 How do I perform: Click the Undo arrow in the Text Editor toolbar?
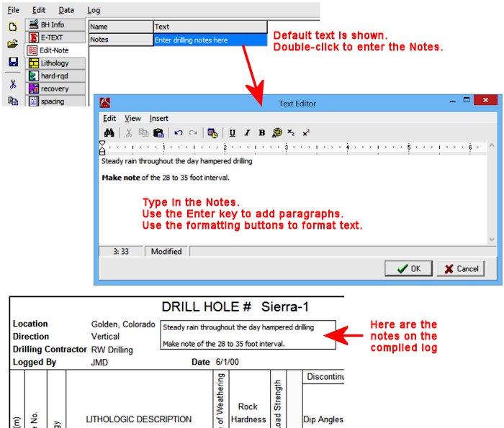tap(178, 133)
